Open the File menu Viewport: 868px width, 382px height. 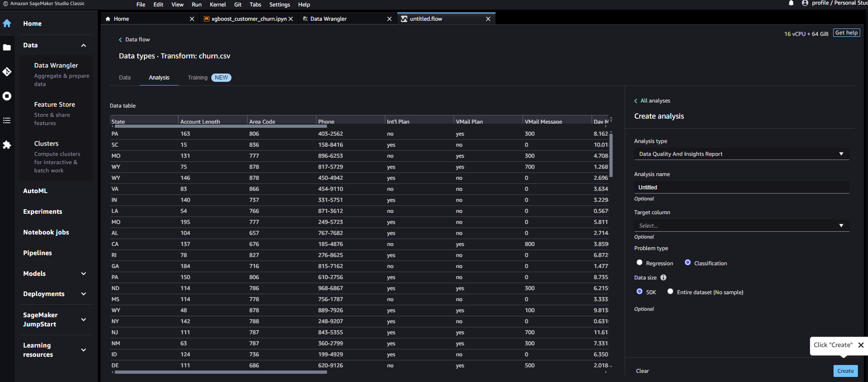[141, 5]
